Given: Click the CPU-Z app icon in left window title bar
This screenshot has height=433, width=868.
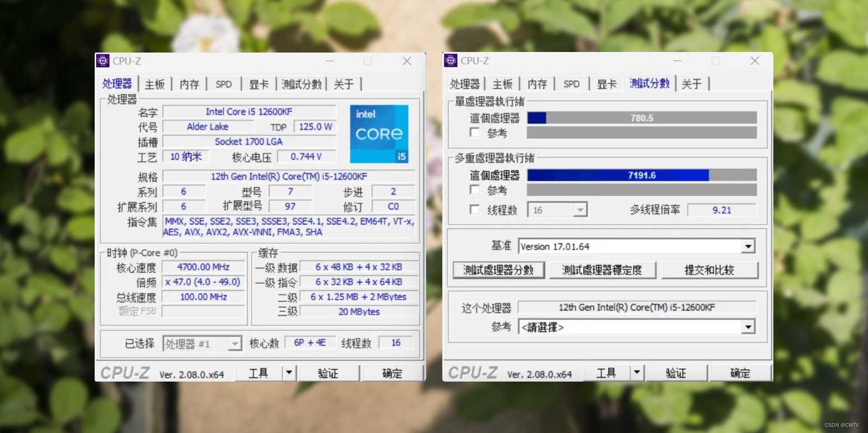Looking at the screenshot, I should click(103, 61).
